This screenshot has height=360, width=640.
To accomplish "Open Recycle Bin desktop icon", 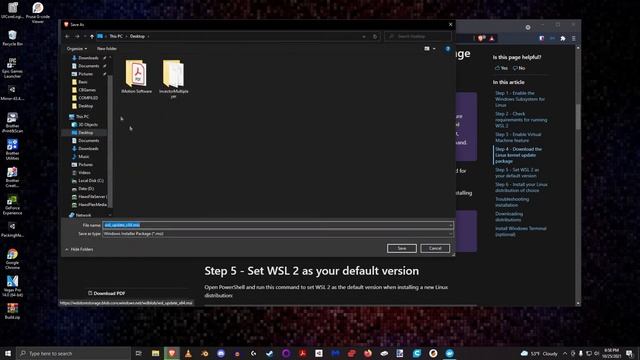I will pos(12,38).
